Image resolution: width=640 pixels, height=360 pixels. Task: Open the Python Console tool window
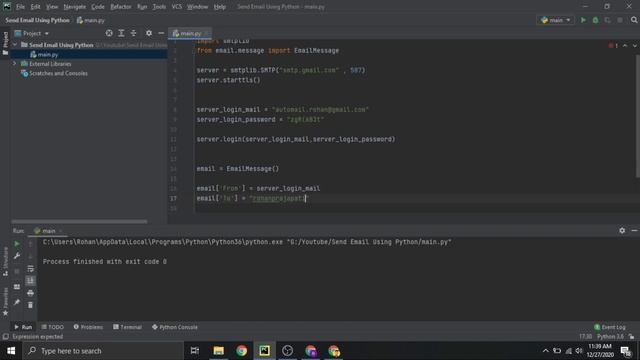175,327
